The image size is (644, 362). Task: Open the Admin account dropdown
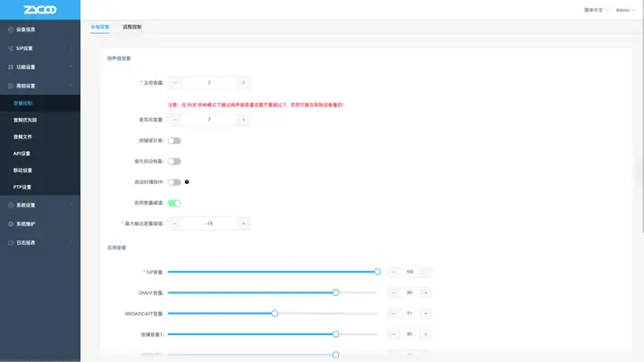click(x=625, y=10)
